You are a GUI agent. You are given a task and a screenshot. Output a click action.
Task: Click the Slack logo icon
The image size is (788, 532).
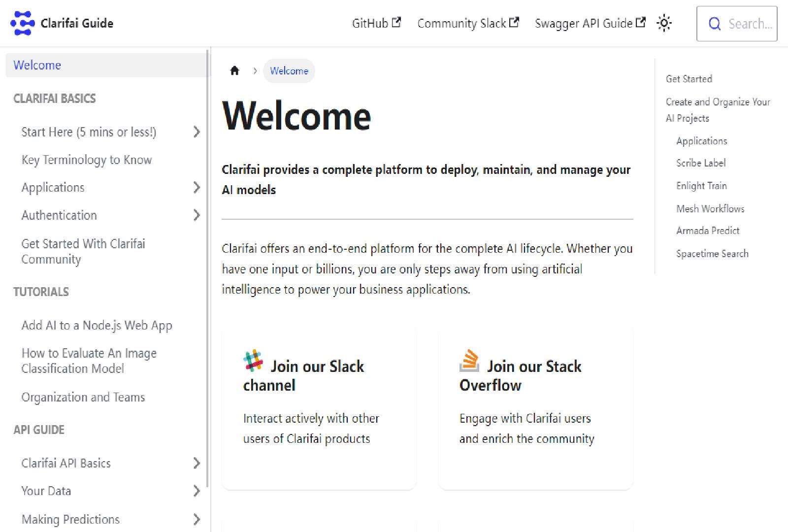[253, 361]
